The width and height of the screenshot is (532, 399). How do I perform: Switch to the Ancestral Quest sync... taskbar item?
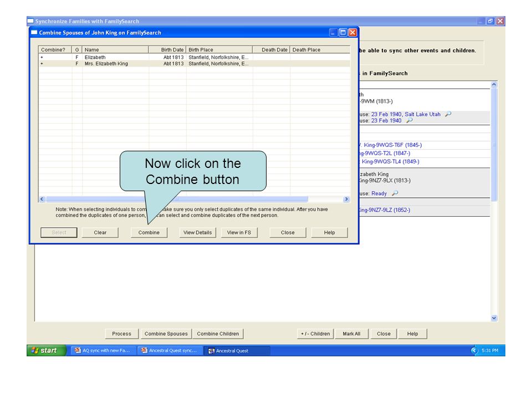170,350
